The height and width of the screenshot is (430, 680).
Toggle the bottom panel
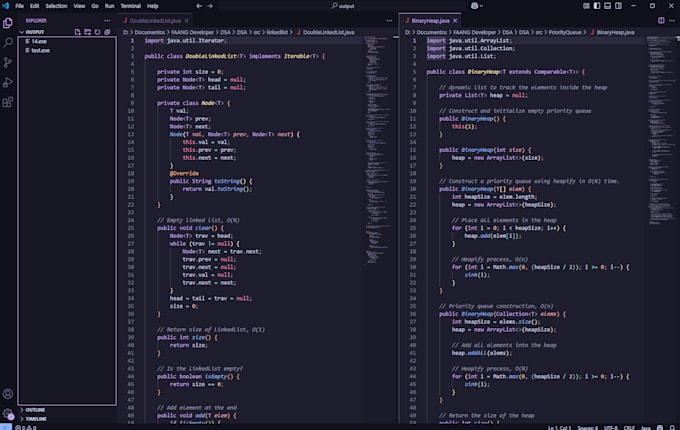[608, 6]
